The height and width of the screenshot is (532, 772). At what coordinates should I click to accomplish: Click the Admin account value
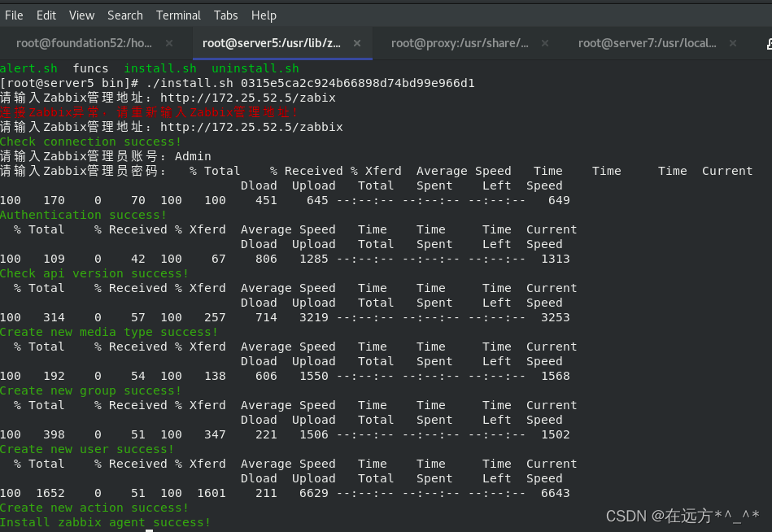(x=193, y=156)
